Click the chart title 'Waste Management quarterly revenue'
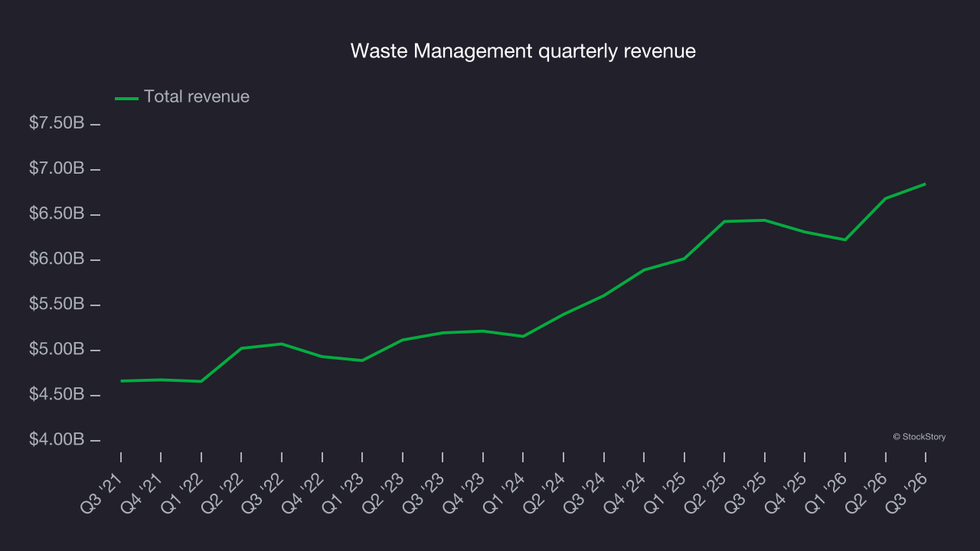 [523, 51]
